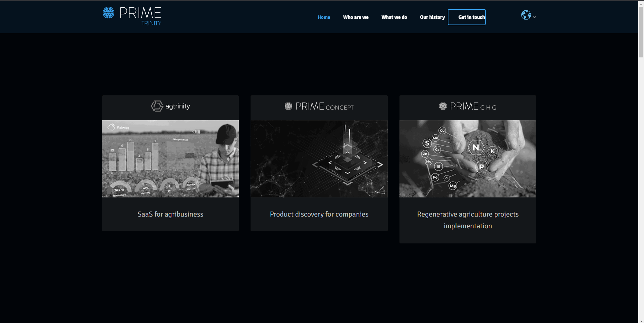The height and width of the screenshot is (323, 644).
Task: Open the microchip network image
Action: [x=319, y=158]
